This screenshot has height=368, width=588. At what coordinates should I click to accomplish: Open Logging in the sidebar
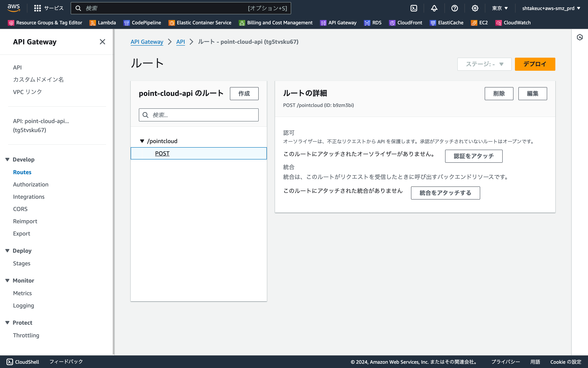click(x=23, y=305)
